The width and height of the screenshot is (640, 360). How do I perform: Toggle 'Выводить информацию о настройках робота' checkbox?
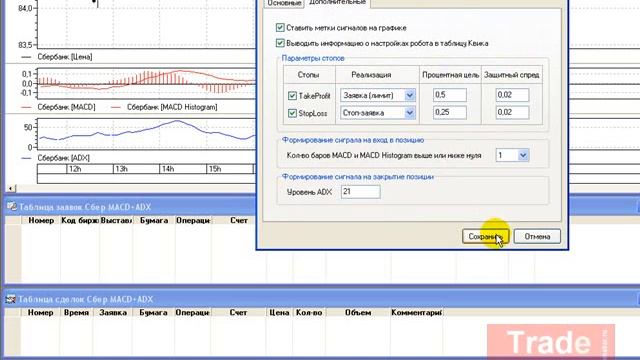pyautogui.click(x=280, y=43)
